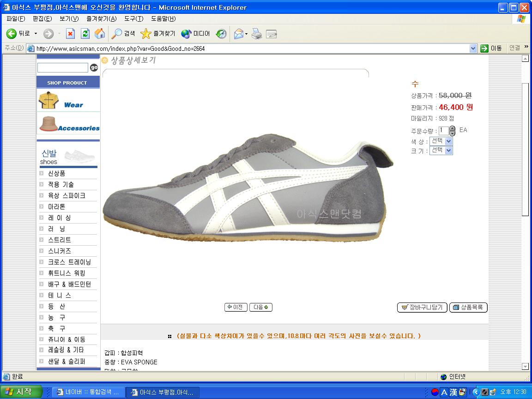Open the 농구 sidebar link

pos(56,318)
